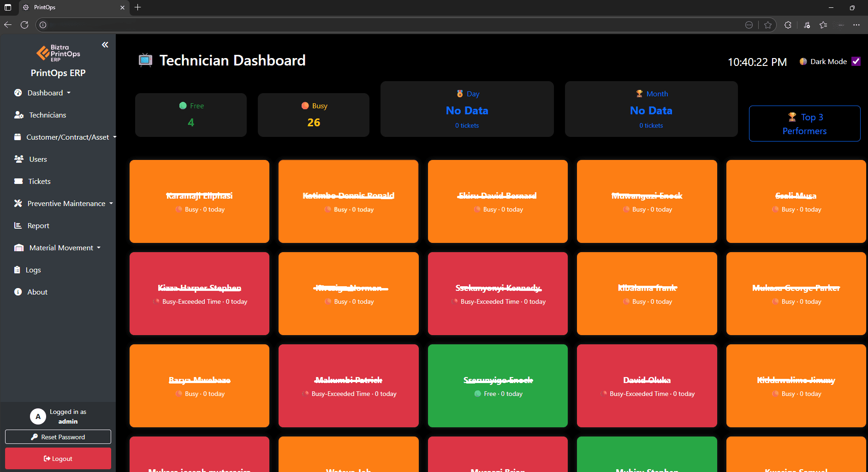Select the Karamaji Eliphasi technician card
868x472 pixels.
pos(199,201)
